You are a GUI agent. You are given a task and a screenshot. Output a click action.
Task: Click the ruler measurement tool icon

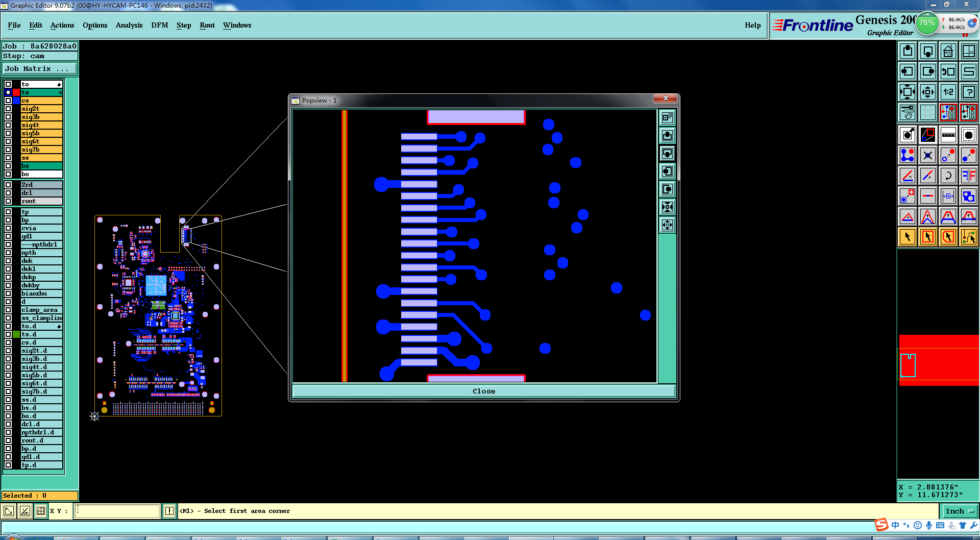coord(948,135)
